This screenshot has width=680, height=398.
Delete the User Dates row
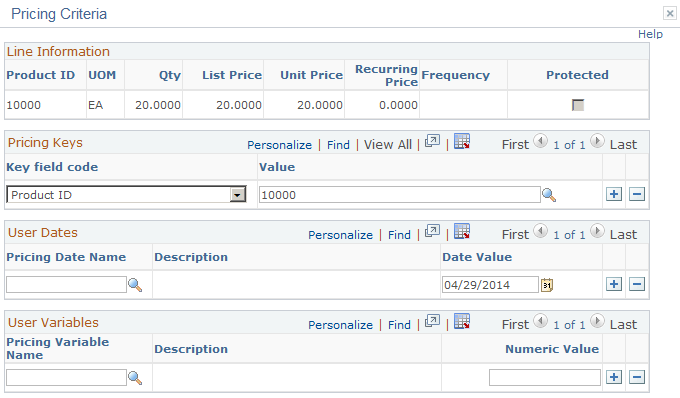[637, 284]
